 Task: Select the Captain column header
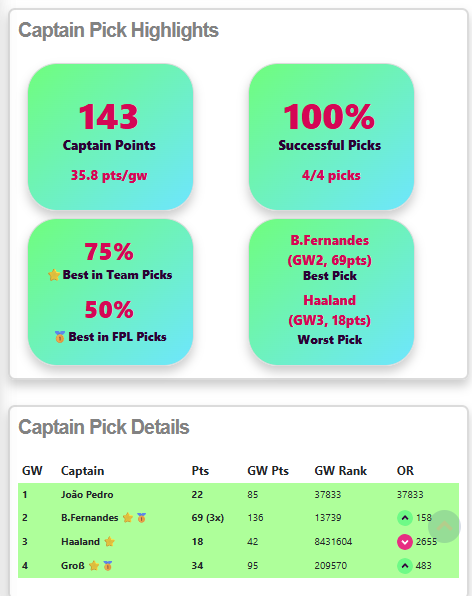[82, 471]
